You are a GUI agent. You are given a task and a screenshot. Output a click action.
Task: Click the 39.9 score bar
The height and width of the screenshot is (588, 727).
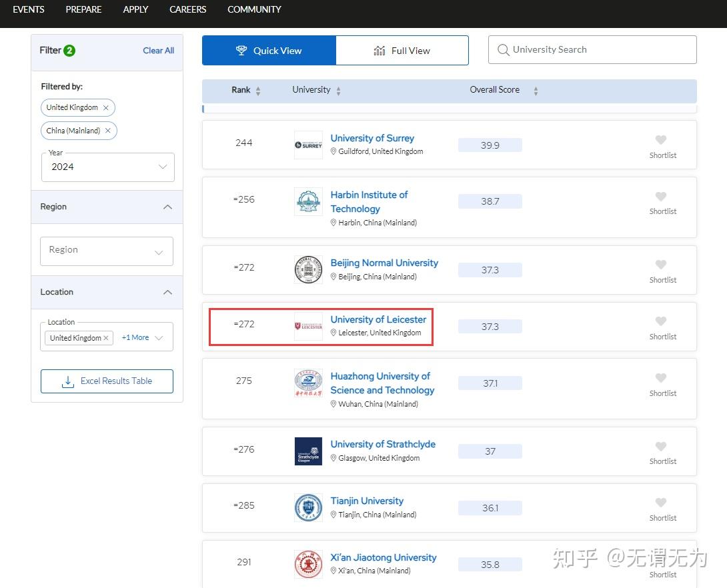tap(490, 145)
